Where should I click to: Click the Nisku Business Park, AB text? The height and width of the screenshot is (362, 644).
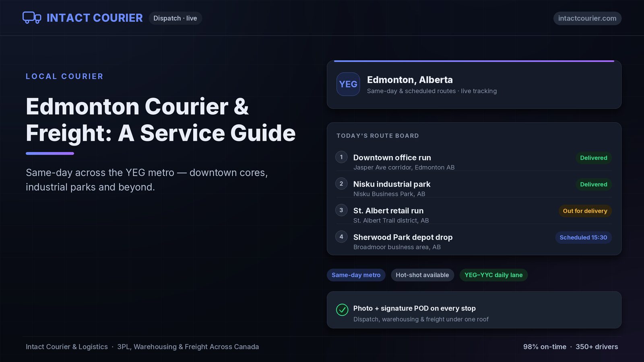tap(389, 194)
